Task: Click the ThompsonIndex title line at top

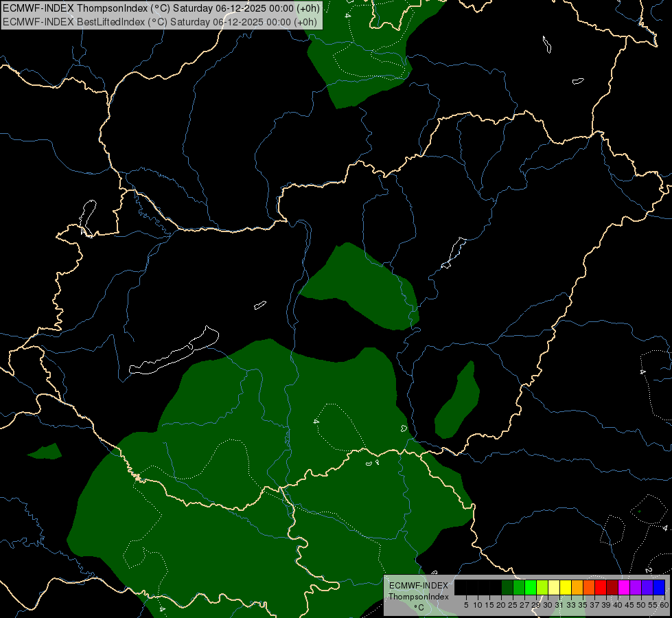Action: 161,8
